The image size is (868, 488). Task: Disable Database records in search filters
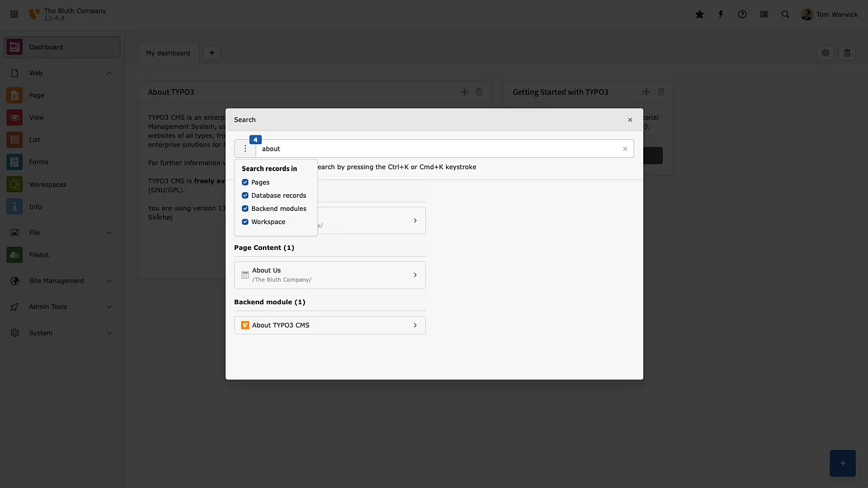tap(245, 195)
